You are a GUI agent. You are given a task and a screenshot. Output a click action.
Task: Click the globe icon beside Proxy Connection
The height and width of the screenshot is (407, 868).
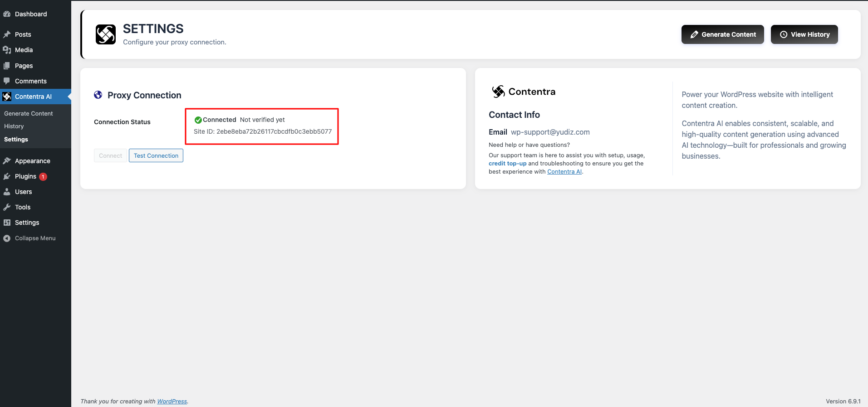tap(98, 95)
